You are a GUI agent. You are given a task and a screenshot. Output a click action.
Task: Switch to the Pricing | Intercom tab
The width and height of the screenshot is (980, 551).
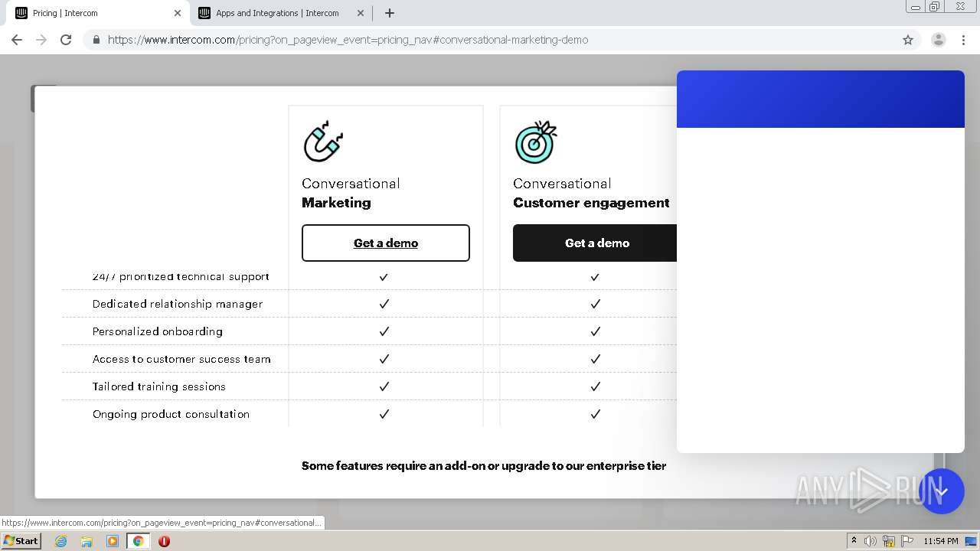[x=98, y=13]
